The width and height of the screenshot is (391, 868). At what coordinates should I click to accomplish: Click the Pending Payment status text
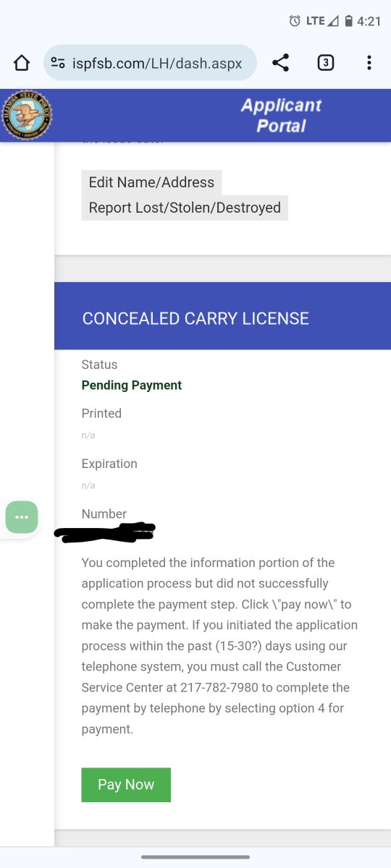pyautogui.click(x=132, y=386)
